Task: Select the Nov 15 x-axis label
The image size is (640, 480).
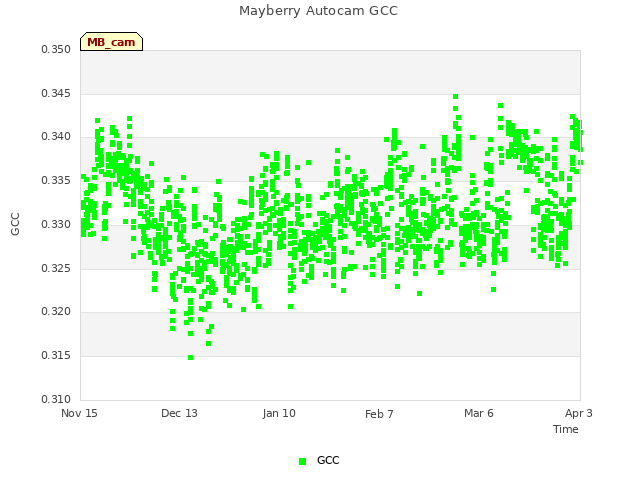Action: point(79,413)
